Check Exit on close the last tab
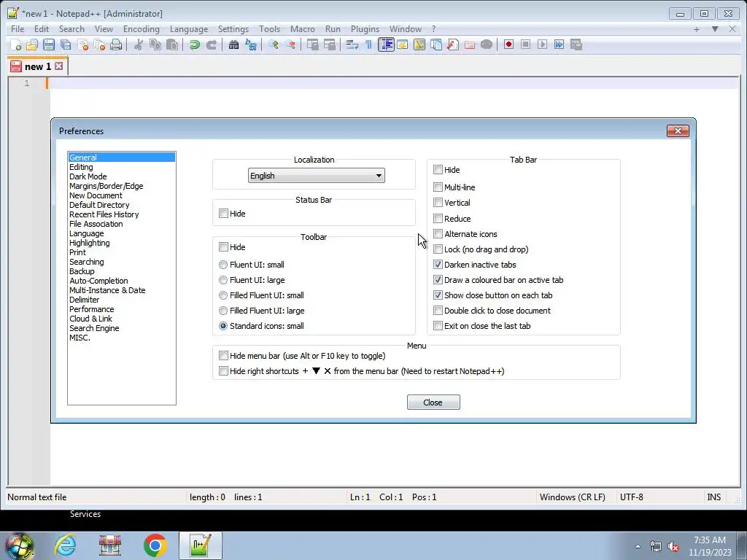The height and width of the screenshot is (560, 747). [438, 326]
